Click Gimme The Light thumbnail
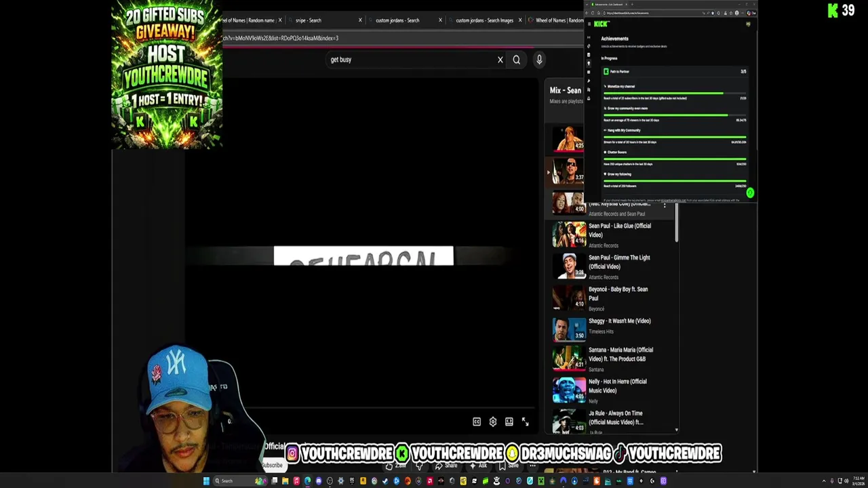Screen dimensions: 868x488 point(568,266)
